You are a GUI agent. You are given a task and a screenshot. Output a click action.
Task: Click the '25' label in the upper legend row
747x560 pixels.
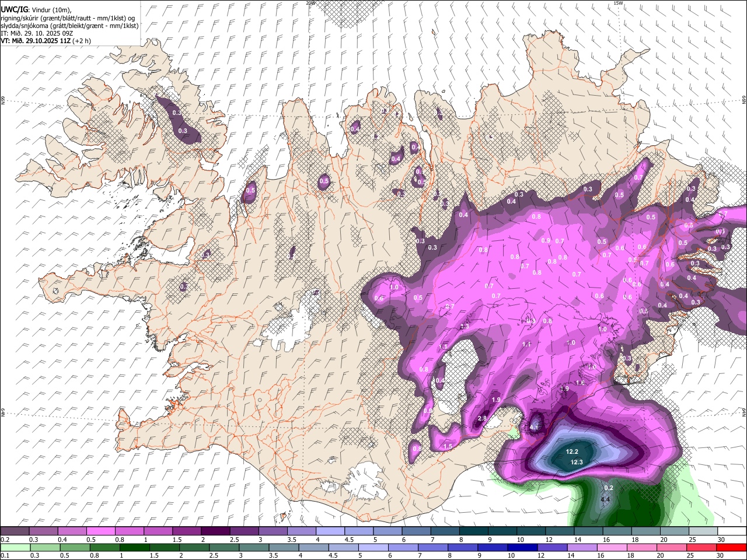tap(692, 540)
